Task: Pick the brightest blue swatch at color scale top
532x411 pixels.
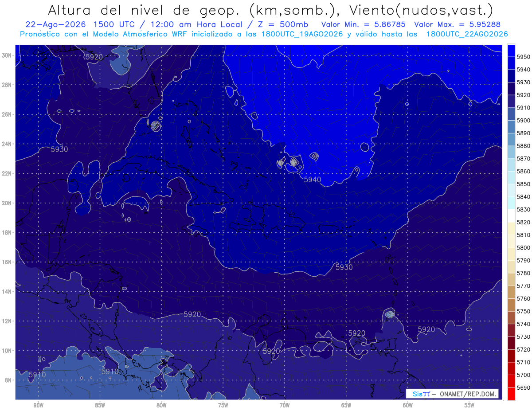Action: (511, 50)
